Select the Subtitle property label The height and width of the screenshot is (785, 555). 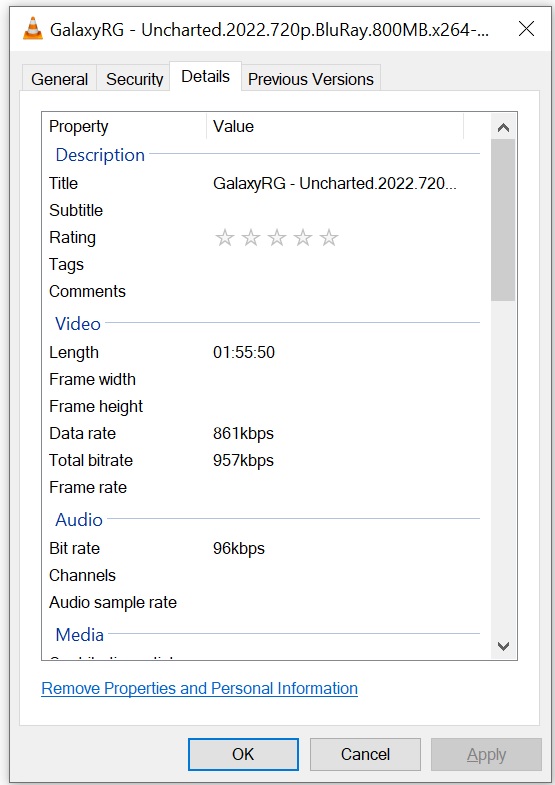(x=76, y=210)
